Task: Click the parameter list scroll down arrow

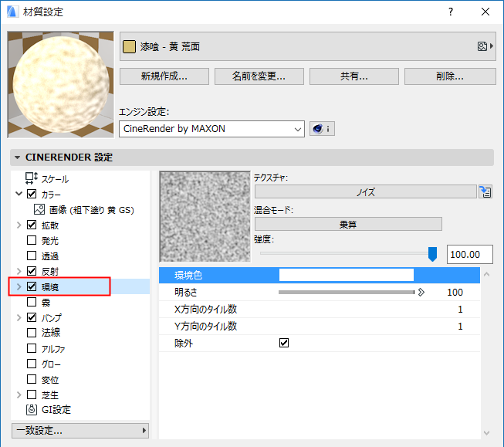Action: click(487, 433)
